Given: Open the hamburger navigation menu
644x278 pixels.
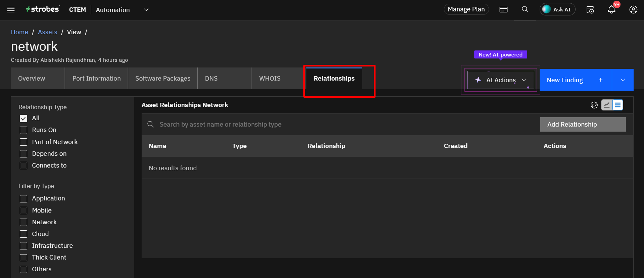Looking at the screenshot, I should click(11, 9).
